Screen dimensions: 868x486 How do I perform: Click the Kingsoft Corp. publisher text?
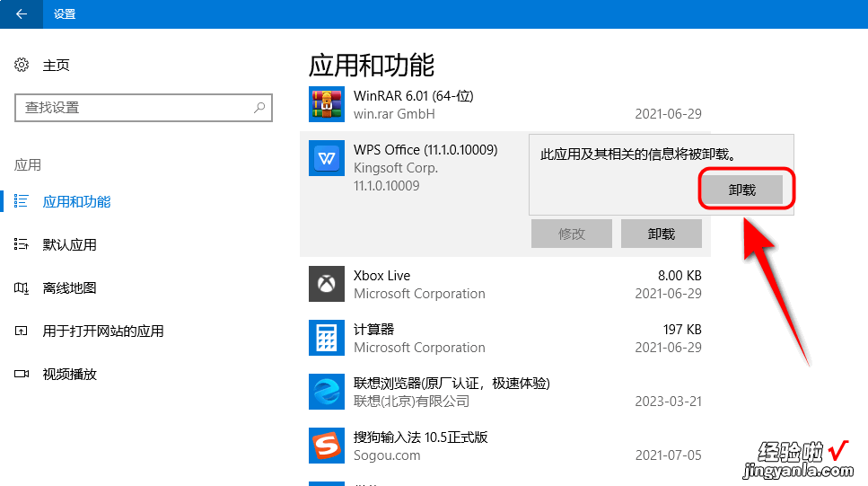[396, 168]
